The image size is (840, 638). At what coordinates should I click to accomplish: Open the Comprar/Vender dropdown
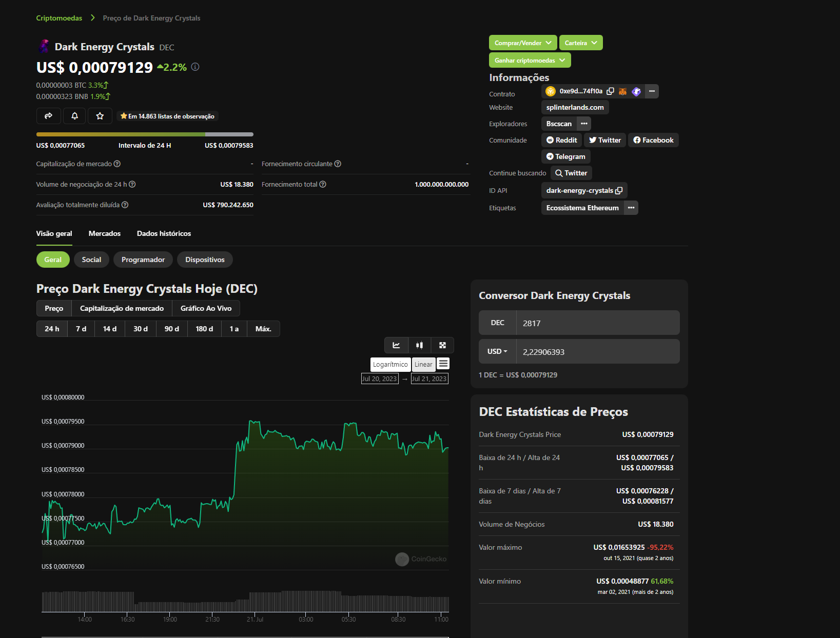(x=523, y=43)
